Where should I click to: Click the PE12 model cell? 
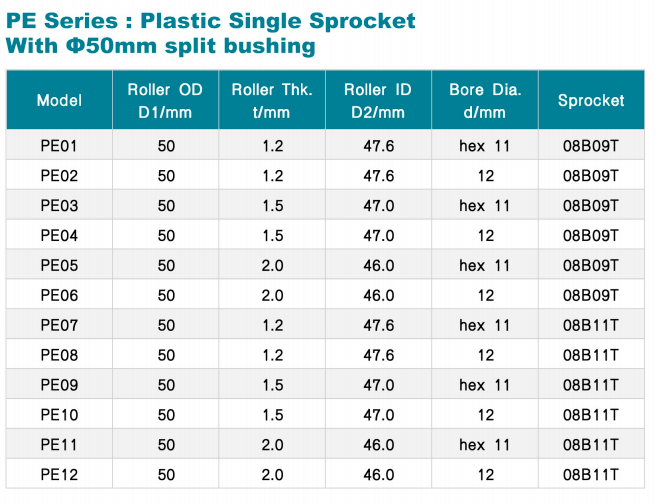[59, 475]
